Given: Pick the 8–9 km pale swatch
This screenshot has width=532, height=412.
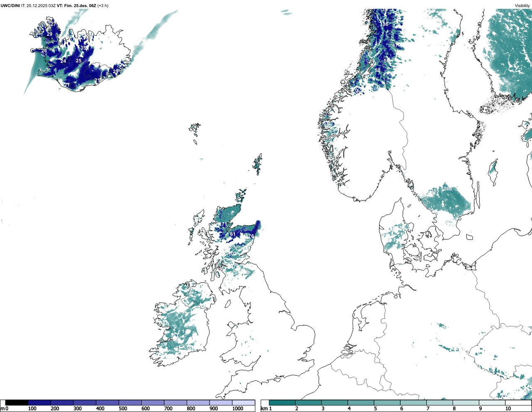Looking at the screenshot, I should pos(465,403).
